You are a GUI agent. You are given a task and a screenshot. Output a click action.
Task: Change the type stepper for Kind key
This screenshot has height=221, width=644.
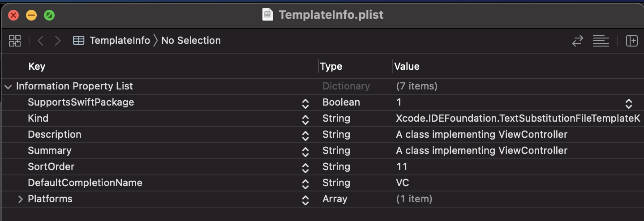pyautogui.click(x=305, y=119)
